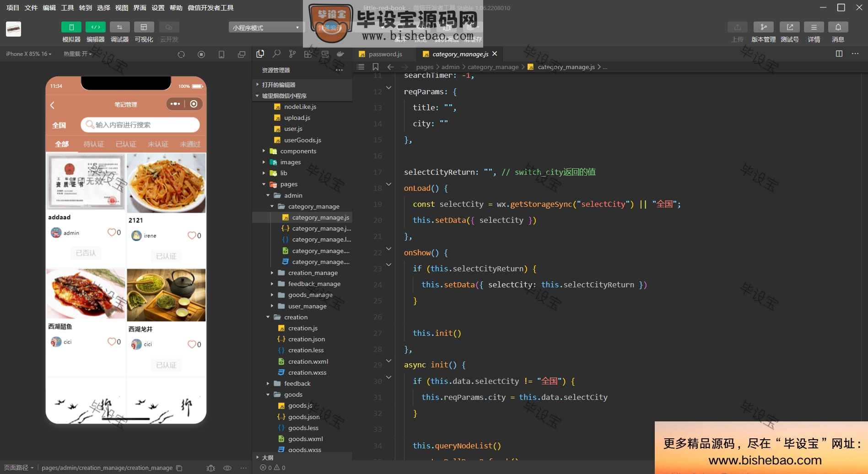
Task: Go back in the simulator page
Action: click(52, 105)
